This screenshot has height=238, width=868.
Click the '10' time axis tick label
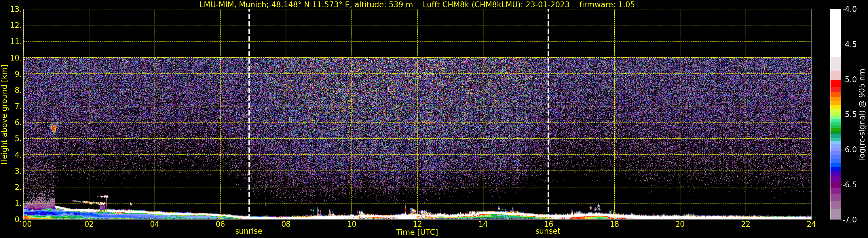(352, 224)
